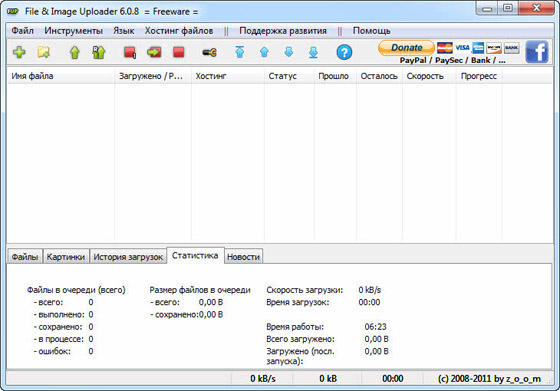Viewport: 560px width, 391px height.
Task: Sort by Загружено / Р... column header
Action: click(153, 76)
